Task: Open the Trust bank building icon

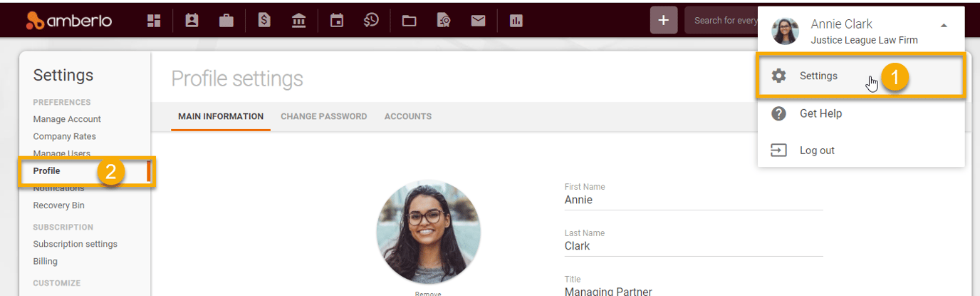Action: 299,21
